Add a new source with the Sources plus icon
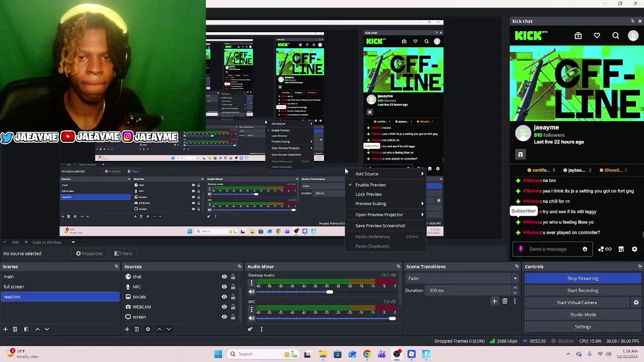644x362 pixels. point(127,329)
